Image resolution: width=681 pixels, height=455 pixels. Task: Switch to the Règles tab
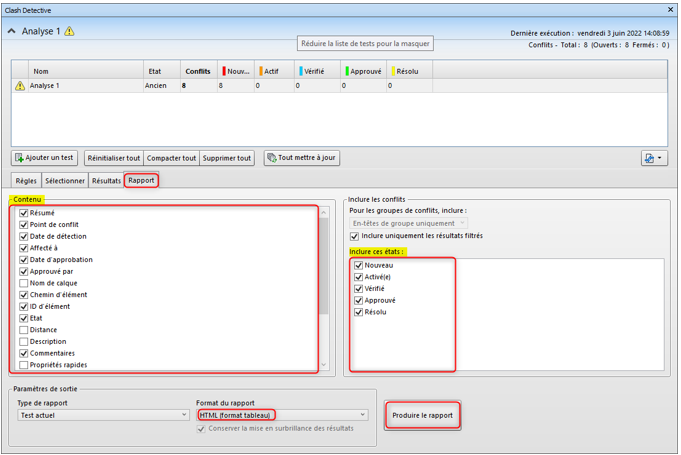pos(26,180)
